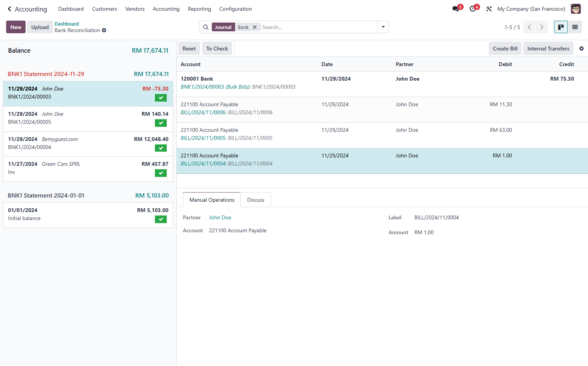The image size is (588, 366).
Task: Click the Internal Transfers button
Action: coord(548,49)
